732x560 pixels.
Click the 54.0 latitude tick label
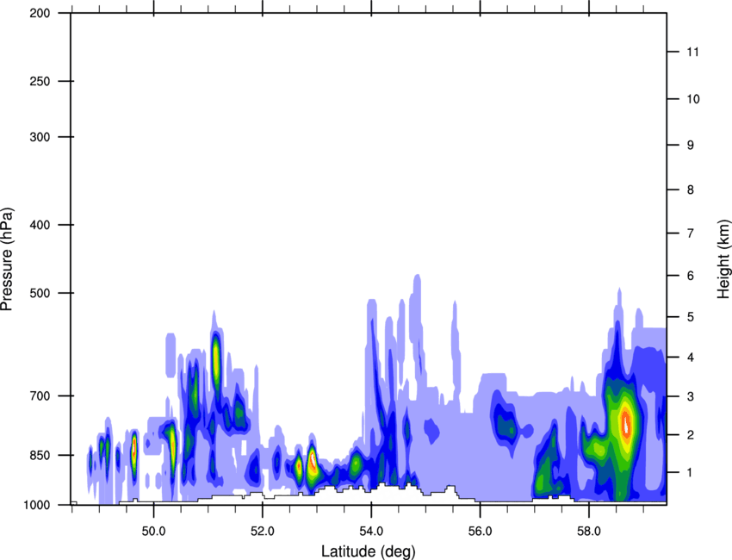click(371, 531)
